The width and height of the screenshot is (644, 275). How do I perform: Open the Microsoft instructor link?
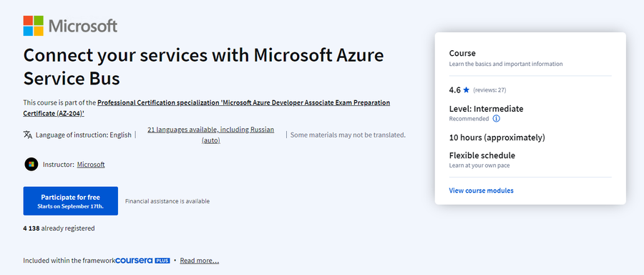pyautogui.click(x=91, y=165)
